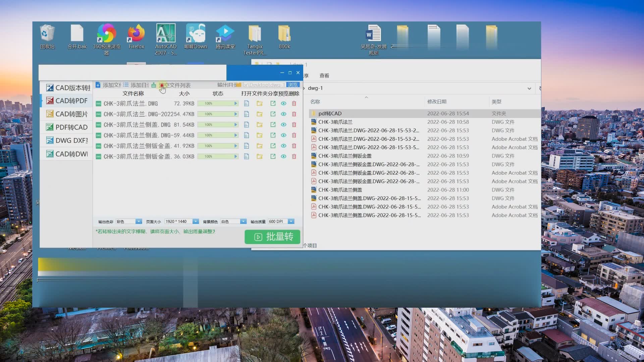
Task: Click 清空文件列表 to clear the list
Action: [x=174, y=85]
